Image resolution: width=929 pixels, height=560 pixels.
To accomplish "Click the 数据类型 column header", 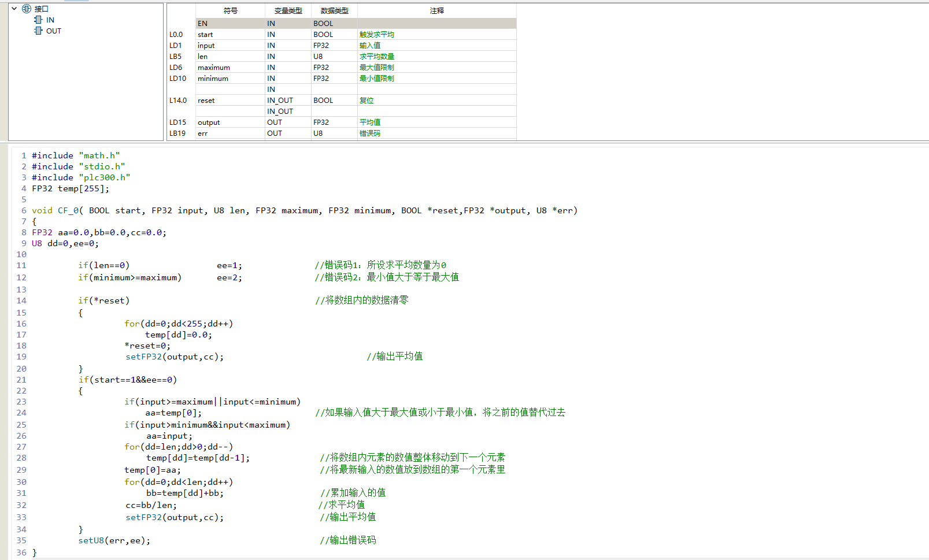I will pyautogui.click(x=335, y=10).
